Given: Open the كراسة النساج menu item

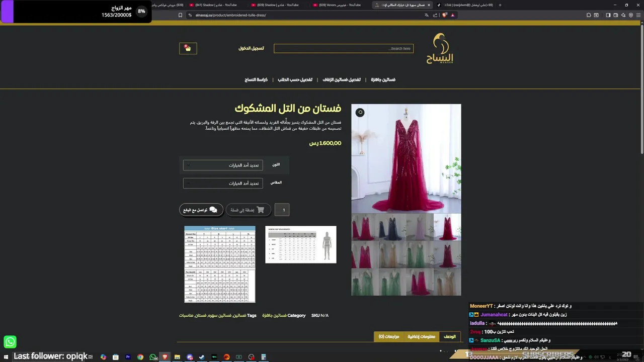Looking at the screenshot, I should coord(256,79).
